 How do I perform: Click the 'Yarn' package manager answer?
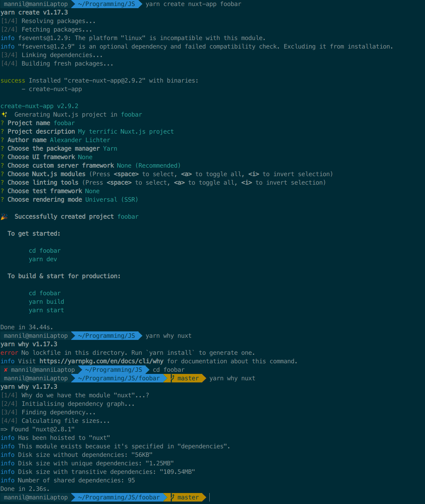[110, 149]
